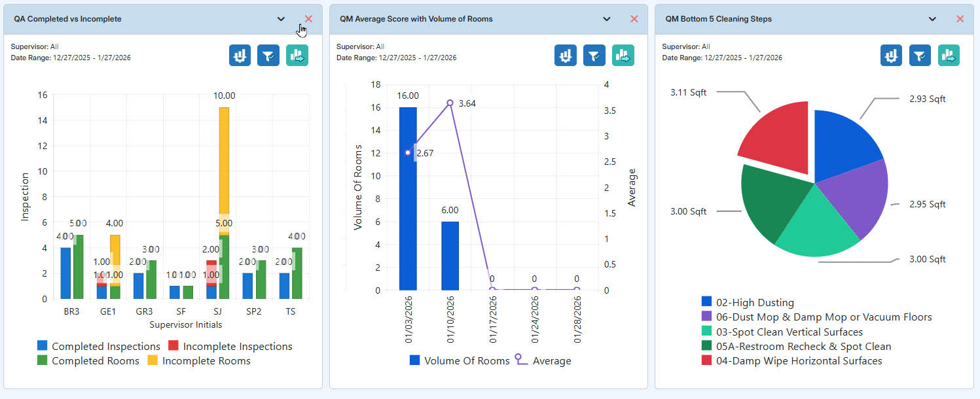
Task: Open filter for QA Completed vs Incomplete
Action: [268, 56]
